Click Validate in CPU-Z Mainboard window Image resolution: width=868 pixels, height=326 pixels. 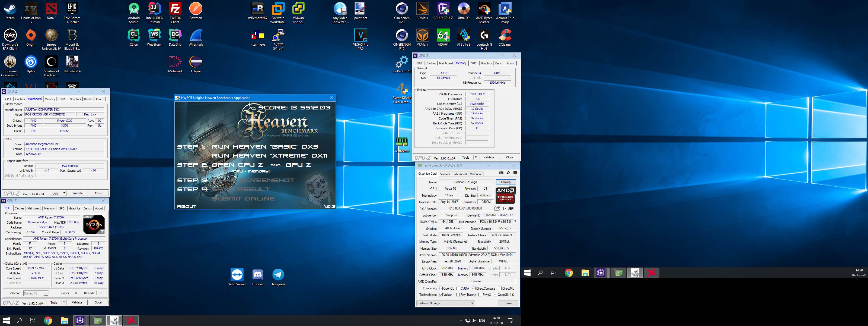click(x=78, y=193)
